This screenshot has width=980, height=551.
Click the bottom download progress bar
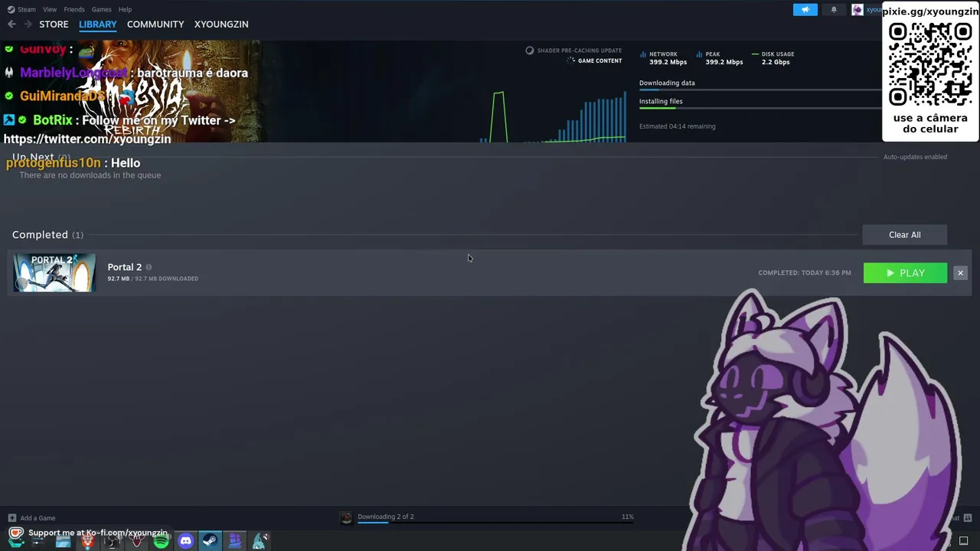click(x=495, y=523)
